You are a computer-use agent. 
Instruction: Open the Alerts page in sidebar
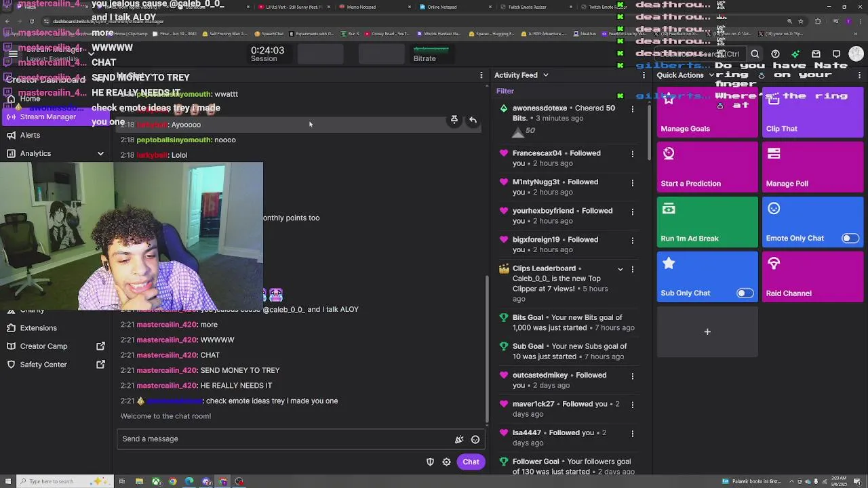coord(30,135)
